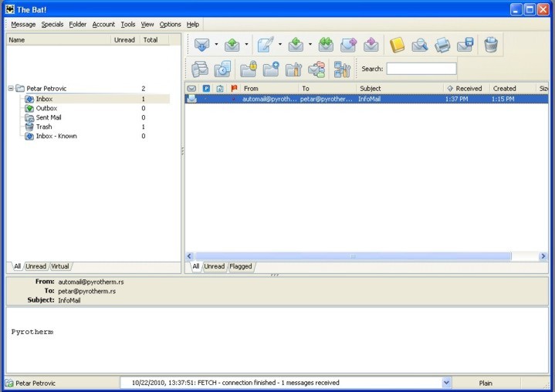Click the sorting office filters icon

pyautogui.click(x=316, y=69)
